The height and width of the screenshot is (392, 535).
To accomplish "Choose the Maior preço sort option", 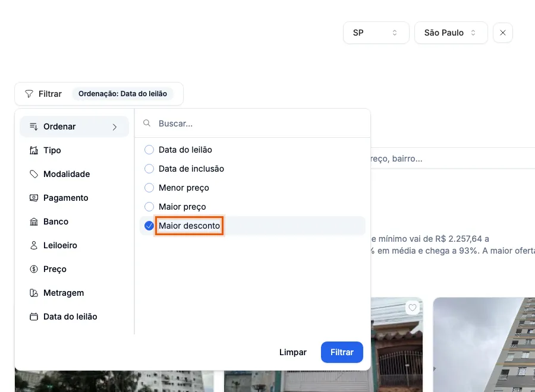I will pos(253,207).
